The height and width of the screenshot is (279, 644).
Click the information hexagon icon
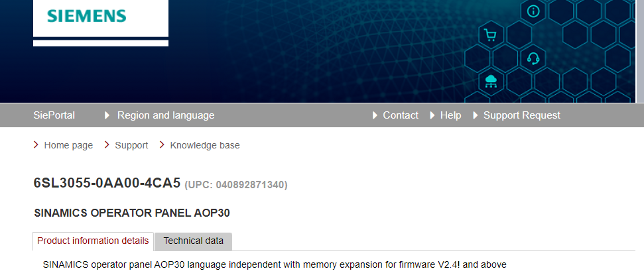point(533,11)
